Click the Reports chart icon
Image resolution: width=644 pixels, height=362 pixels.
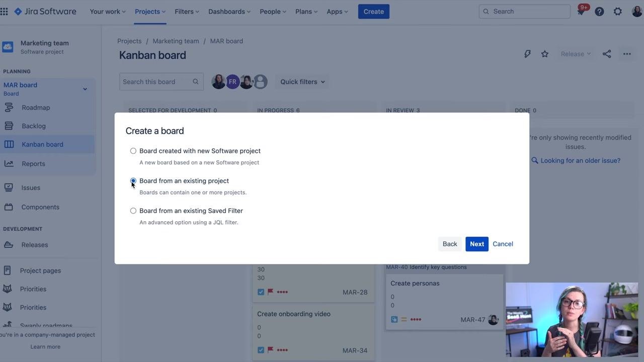(x=9, y=163)
